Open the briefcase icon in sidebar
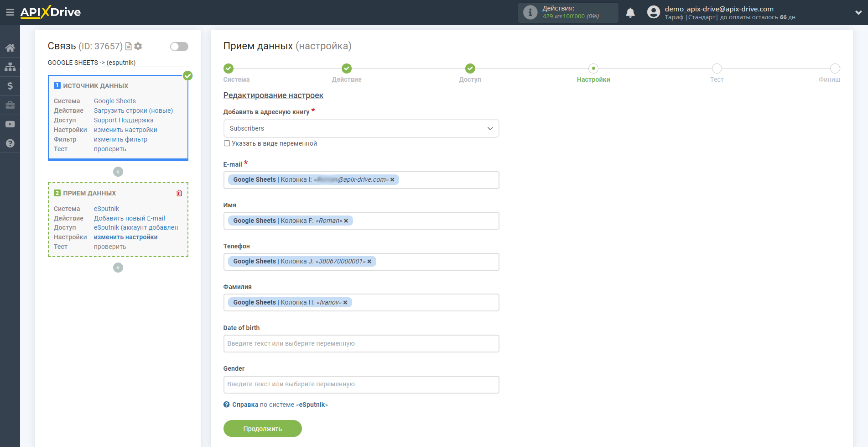Image resolution: width=868 pixels, height=447 pixels. coord(10,105)
